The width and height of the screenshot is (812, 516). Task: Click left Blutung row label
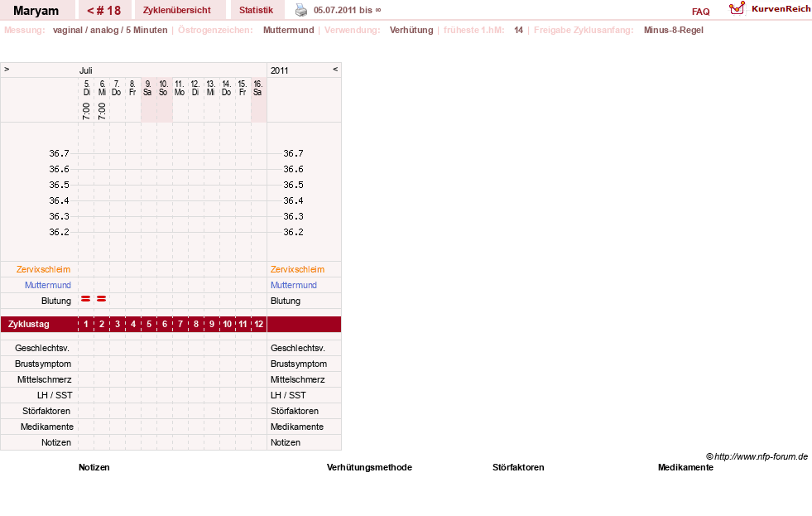[56, 301]
